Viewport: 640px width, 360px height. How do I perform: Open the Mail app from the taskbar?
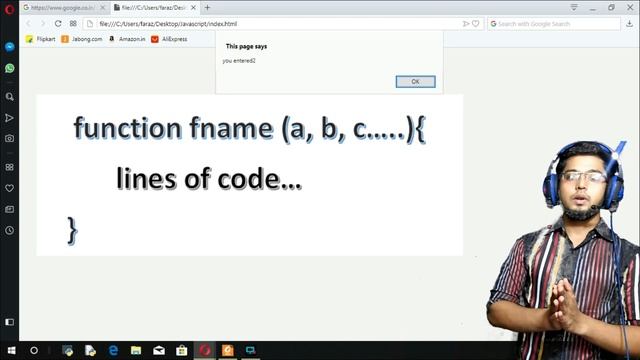pos(159,350)
